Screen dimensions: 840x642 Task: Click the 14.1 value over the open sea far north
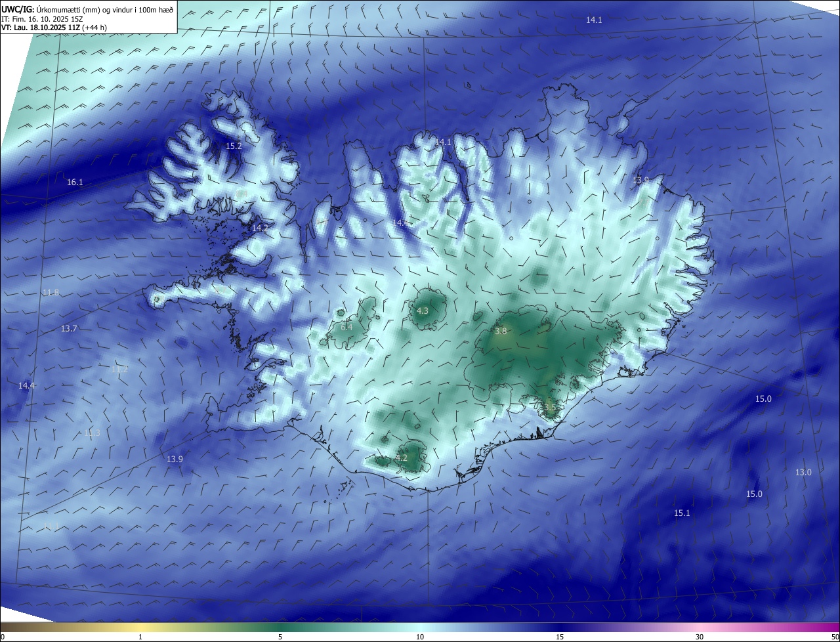[x=594, y=20]
